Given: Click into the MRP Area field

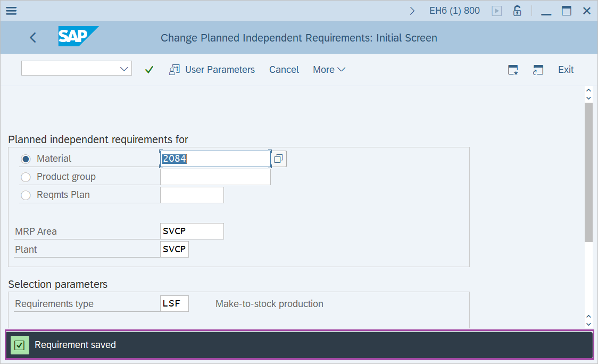Looking at the screenshot, I should [x=192, y=231].
